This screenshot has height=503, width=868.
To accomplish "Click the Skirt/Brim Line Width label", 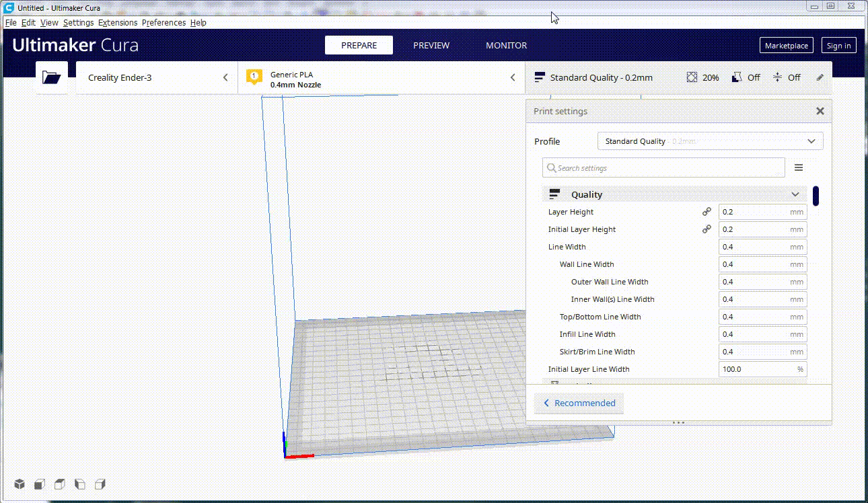I will tap(597, 352).
